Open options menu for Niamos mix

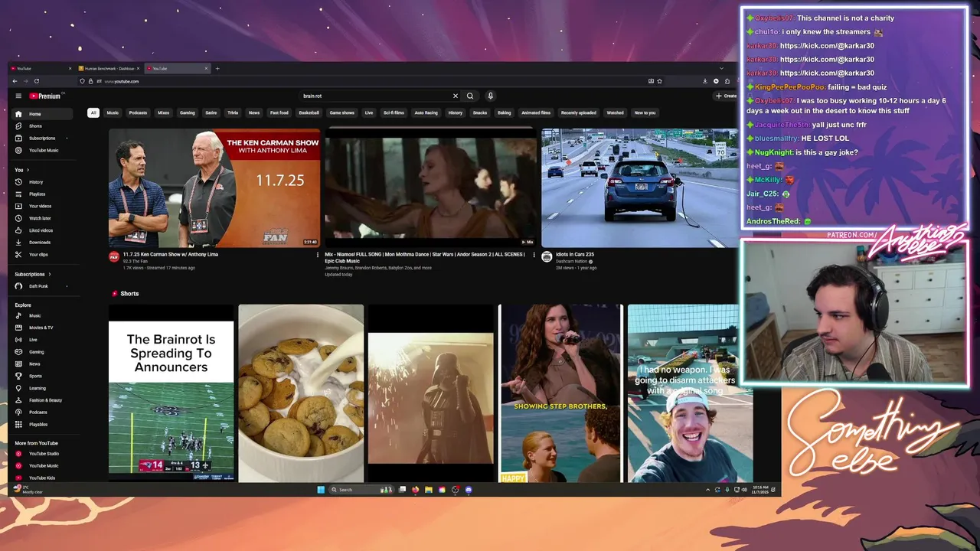pos(534,255)
